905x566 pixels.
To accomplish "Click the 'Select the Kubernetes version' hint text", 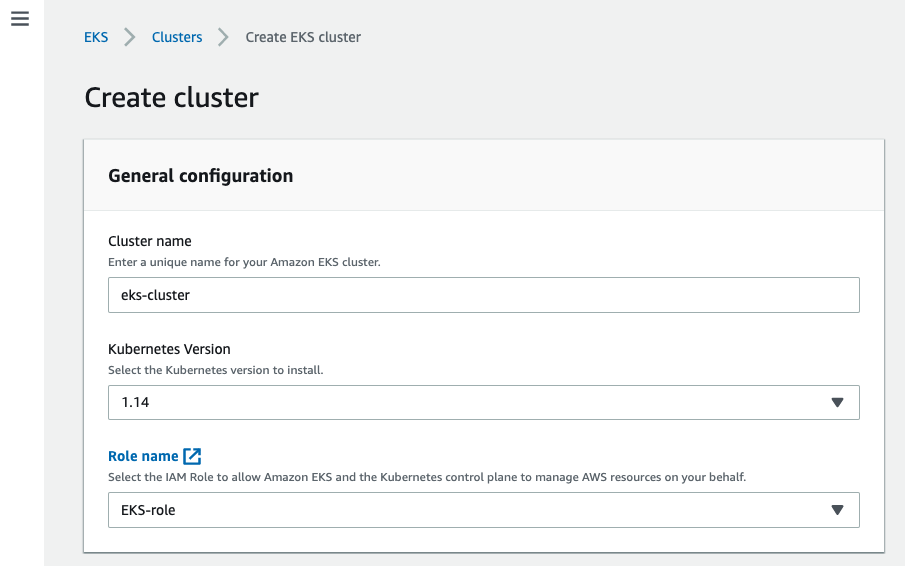I will [215, 370].
